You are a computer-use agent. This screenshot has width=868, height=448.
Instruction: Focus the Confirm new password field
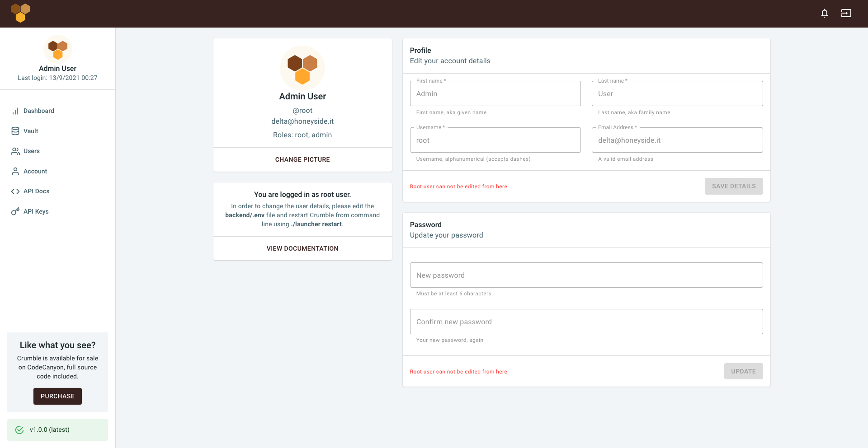586,322
